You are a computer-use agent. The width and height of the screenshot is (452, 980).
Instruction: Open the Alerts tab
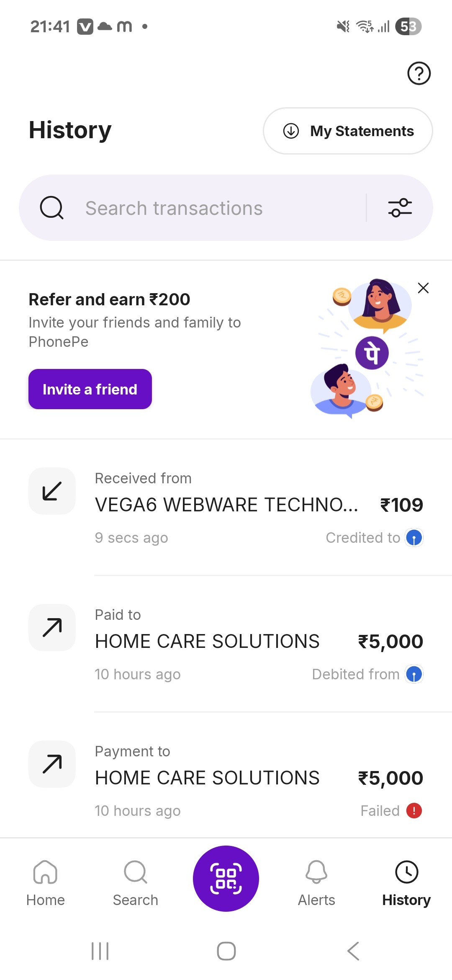click(316, 882)
